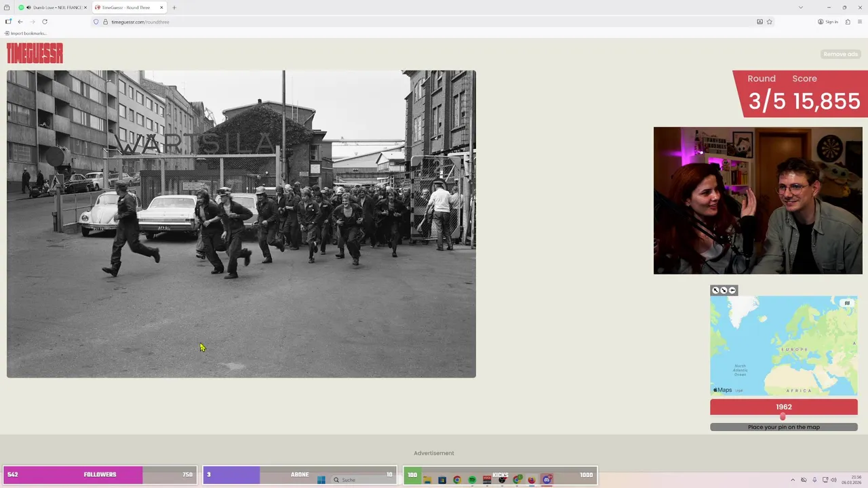
Task: Click the Advertisement label
Action: click(x=434, y=453)
